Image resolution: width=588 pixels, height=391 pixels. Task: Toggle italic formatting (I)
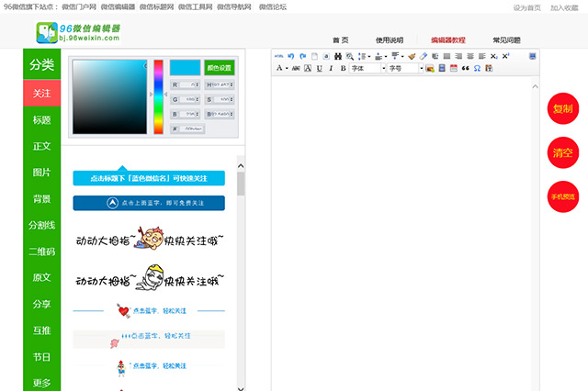pos(331,68)
